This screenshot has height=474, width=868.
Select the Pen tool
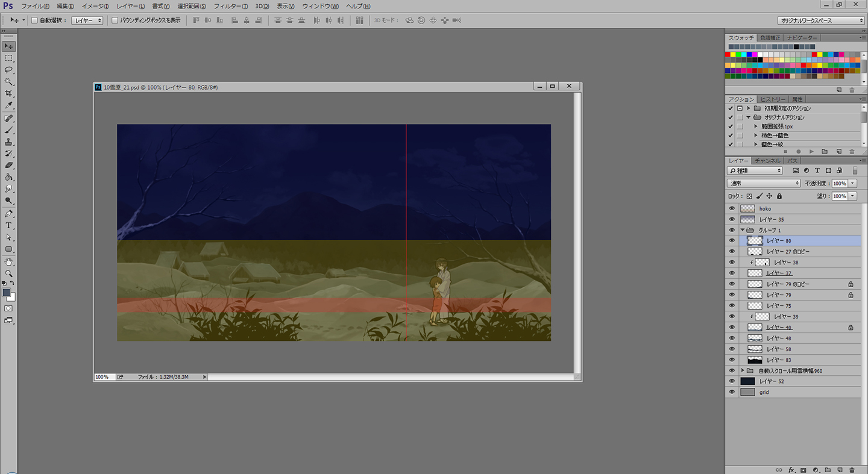[8, 214]
